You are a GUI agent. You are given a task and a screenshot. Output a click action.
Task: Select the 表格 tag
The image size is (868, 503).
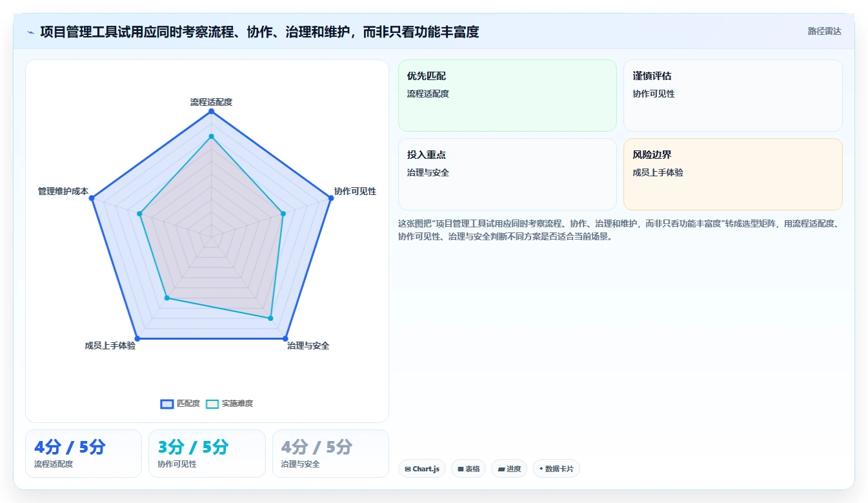(x=469, y=469)
